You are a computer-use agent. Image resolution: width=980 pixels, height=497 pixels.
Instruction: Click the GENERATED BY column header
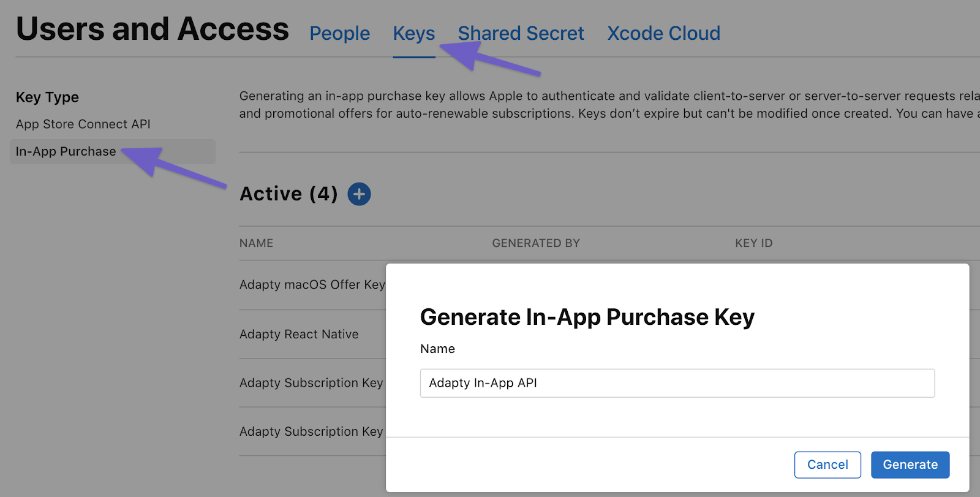point(535,243)
